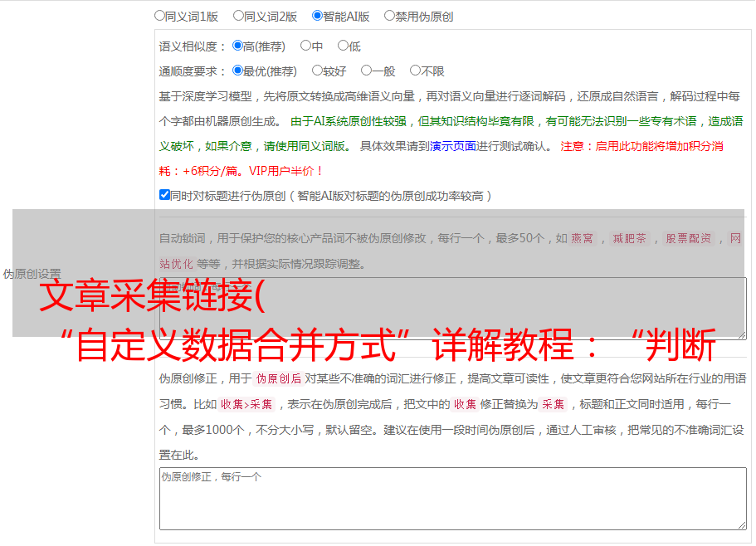
Task: Grab the 自动锁词 textarea resize handle
Action: coord(741,334)
